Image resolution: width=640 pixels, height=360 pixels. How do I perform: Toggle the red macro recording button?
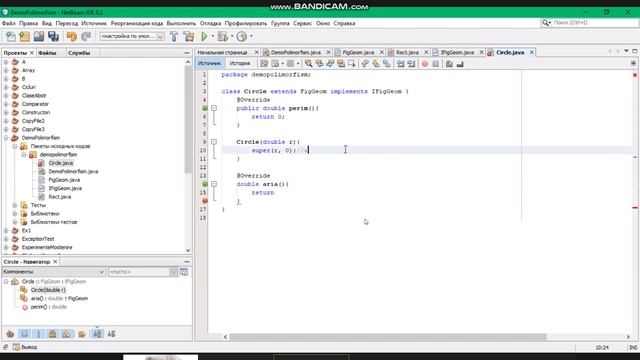(425, 64)
